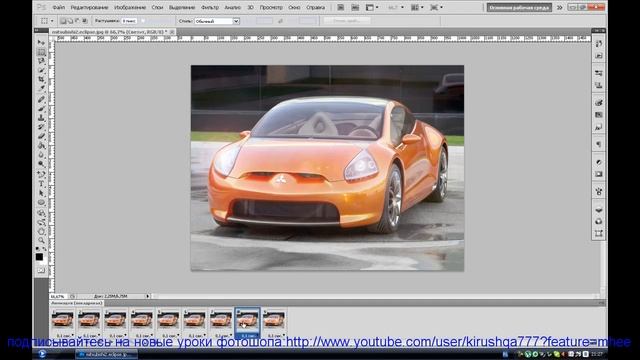Select the 3D Object Rotate tool
This screenshot has height=360, width=640.
(41, 213)
